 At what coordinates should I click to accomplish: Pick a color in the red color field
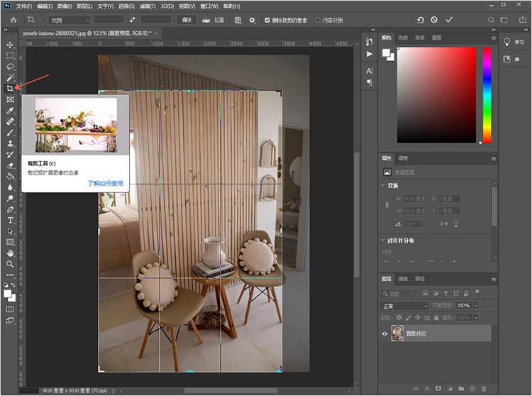pos(437,95)
